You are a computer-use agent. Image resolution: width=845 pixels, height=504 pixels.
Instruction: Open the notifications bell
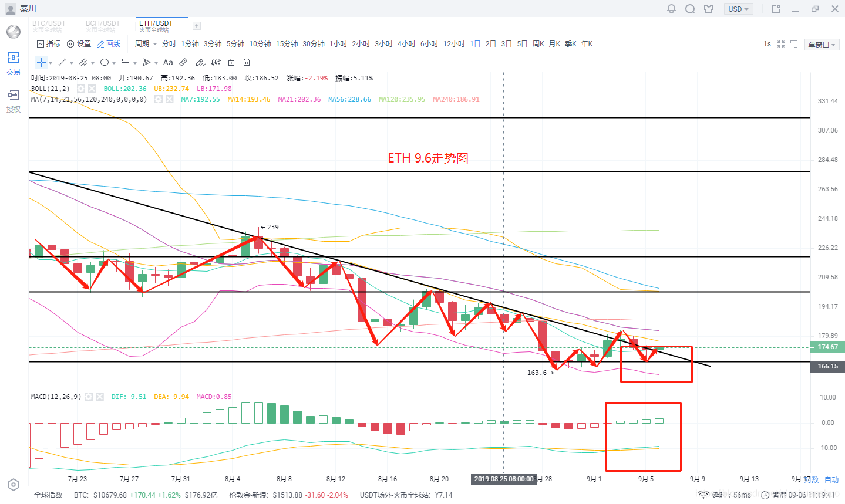(671, 9)
